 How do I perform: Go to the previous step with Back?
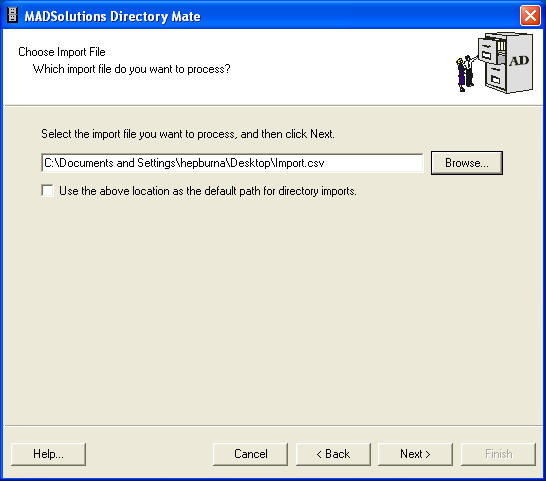point(333,454)
